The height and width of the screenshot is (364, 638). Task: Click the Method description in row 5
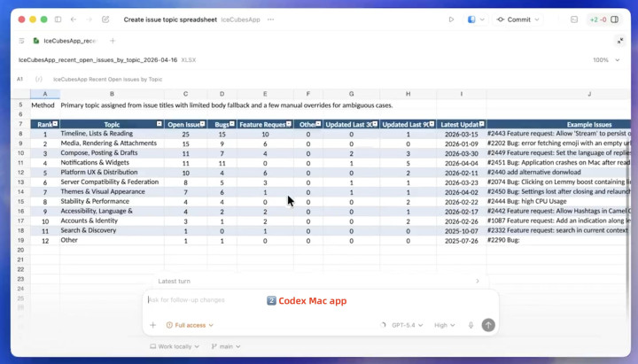pos(227,105)
